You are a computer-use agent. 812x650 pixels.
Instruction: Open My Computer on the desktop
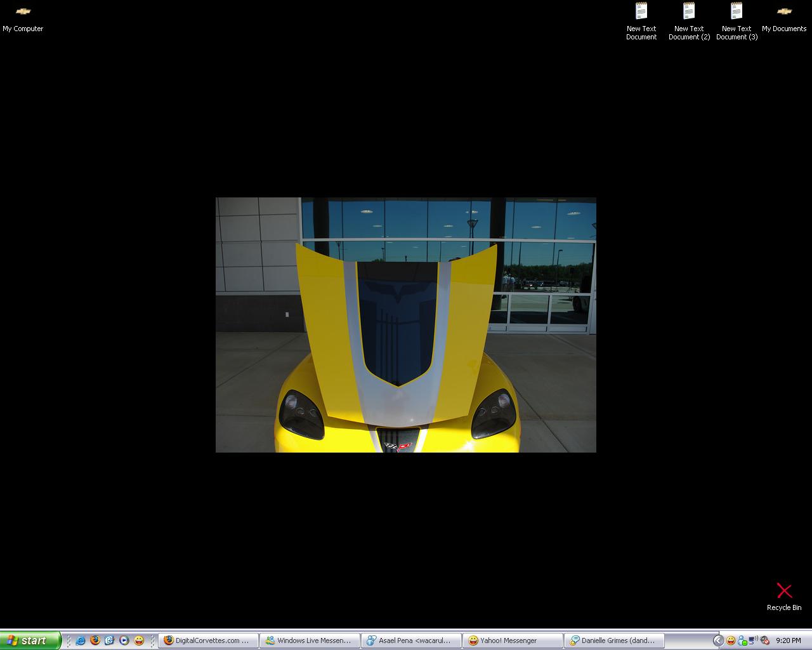click(x=23, y=16)
